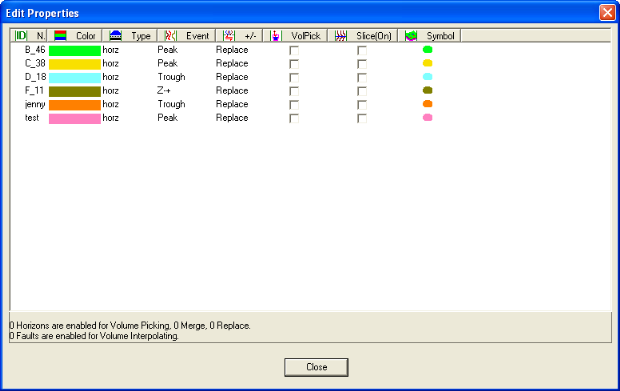Viewport: 620px width, 391px height.
Task: Click the Slice(On) column header icon
Action: point(340,36)
